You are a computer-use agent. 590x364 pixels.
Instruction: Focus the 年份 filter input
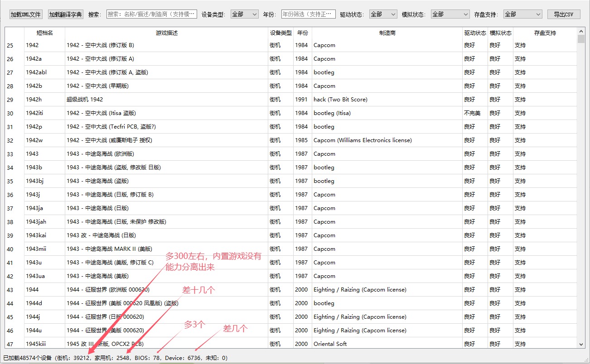(309, 14)
